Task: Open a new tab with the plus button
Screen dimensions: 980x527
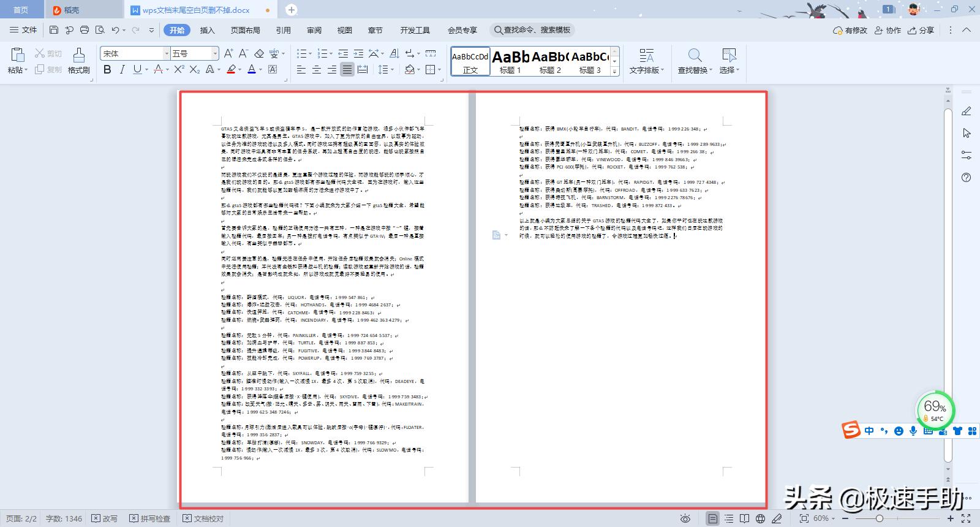Action: (x=292, y=10)
